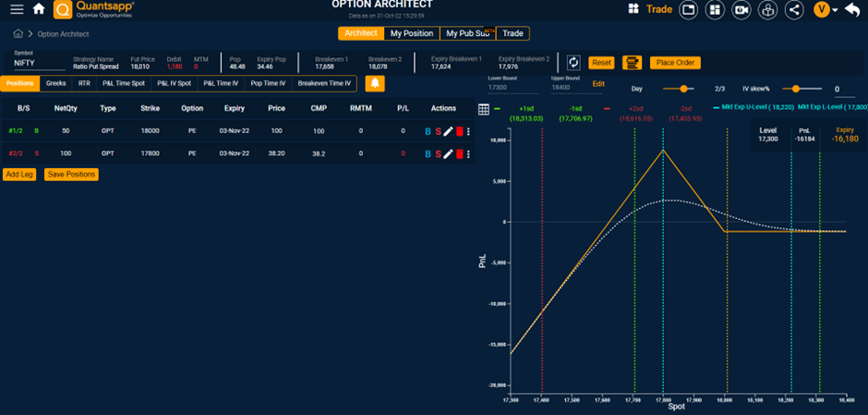Open more options for 18000 PE leg
Viewport: 868px width, 415px height.
click(x=469, y=131)
